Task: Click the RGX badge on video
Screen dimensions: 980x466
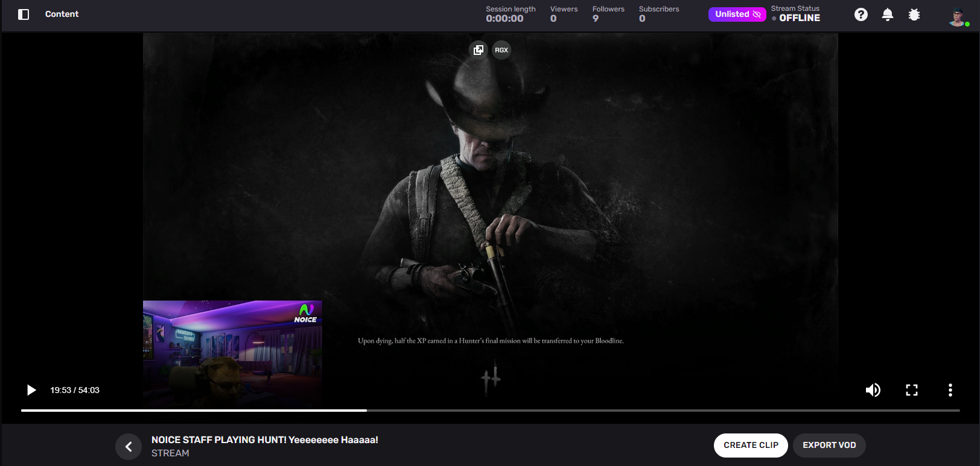Action: [x=501, y=50]
